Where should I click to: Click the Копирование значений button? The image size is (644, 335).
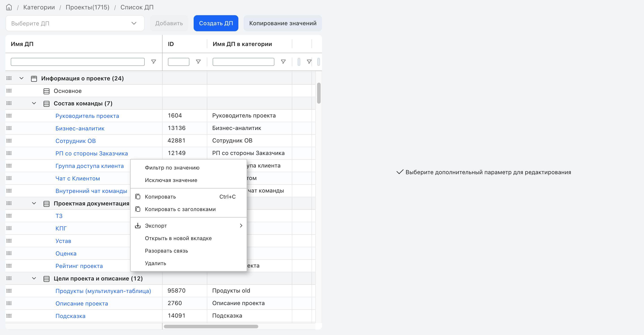283,23
